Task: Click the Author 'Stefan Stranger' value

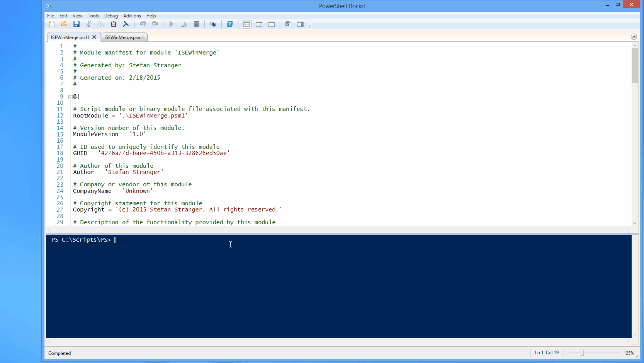Action: [134, 172]
